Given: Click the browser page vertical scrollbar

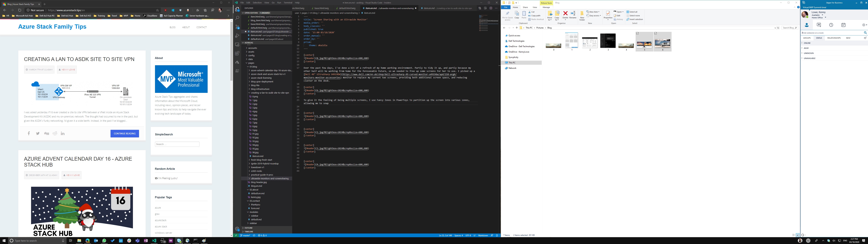Looking at the screenshot, I should tap(231, 50).
